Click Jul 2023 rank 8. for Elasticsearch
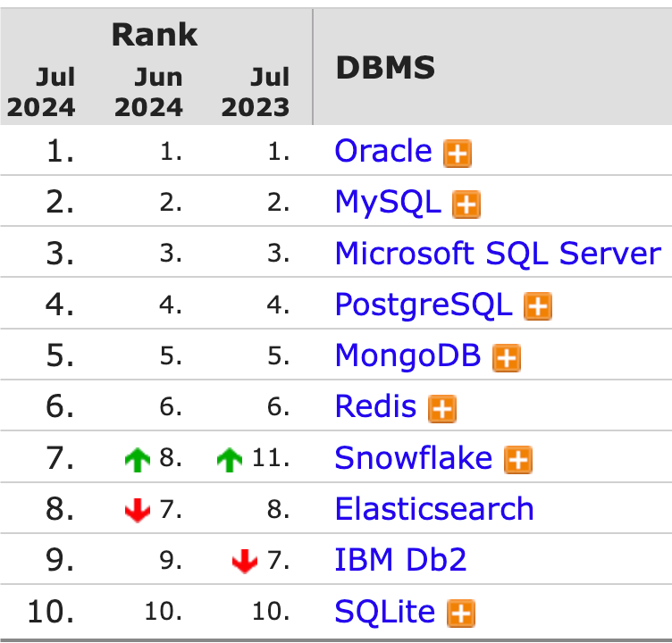This screenshot has width=672, height=643. 278,509
